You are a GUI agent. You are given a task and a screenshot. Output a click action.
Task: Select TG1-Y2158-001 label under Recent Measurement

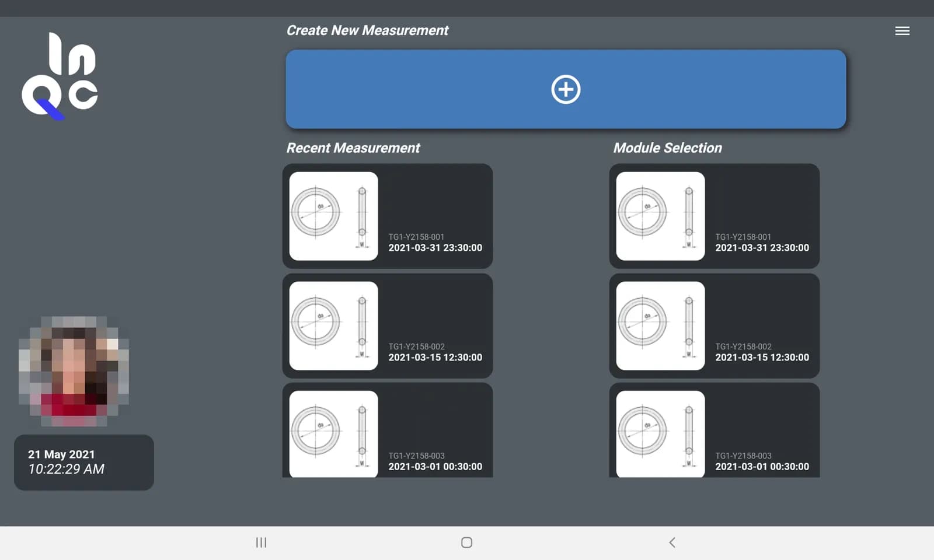(x=416, y=237)
